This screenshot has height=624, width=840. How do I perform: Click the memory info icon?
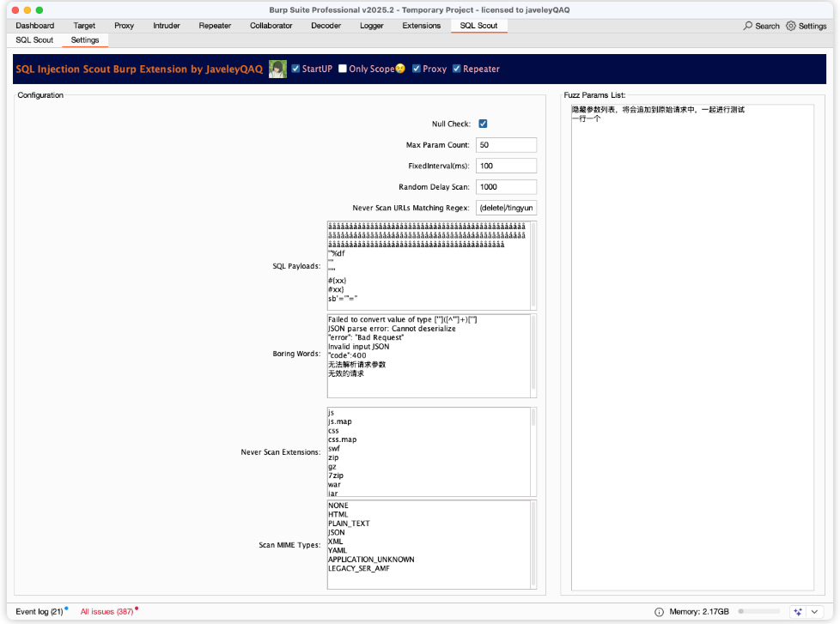coord(659,612)
